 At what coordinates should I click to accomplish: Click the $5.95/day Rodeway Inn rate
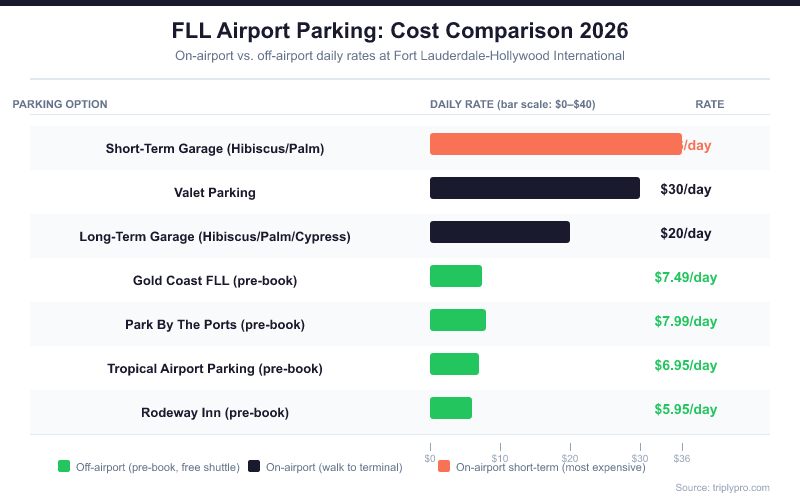point(685,409)
